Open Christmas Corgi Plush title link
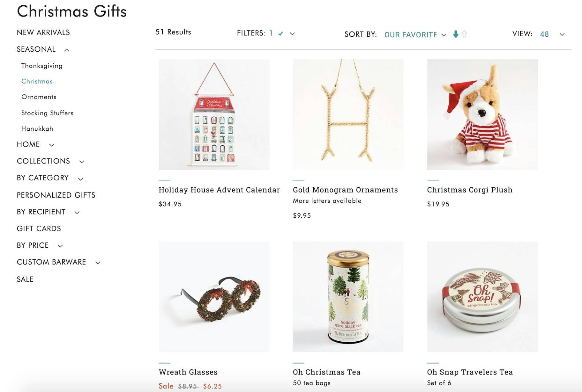The image size is (582, 392). pos(470,190)
